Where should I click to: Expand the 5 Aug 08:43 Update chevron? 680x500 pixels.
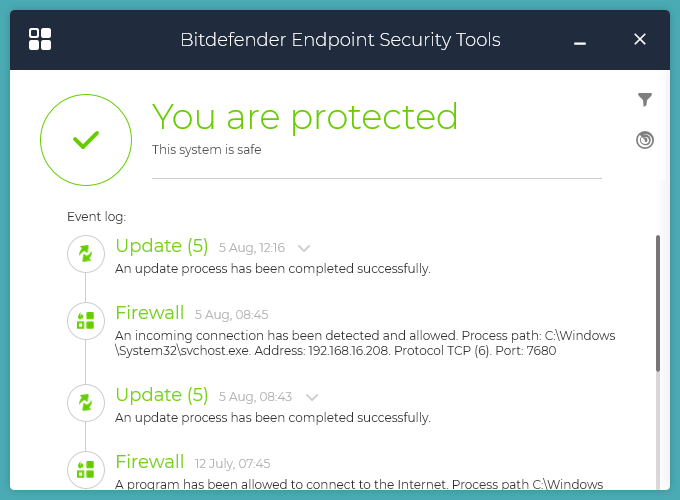click(312, 397)
